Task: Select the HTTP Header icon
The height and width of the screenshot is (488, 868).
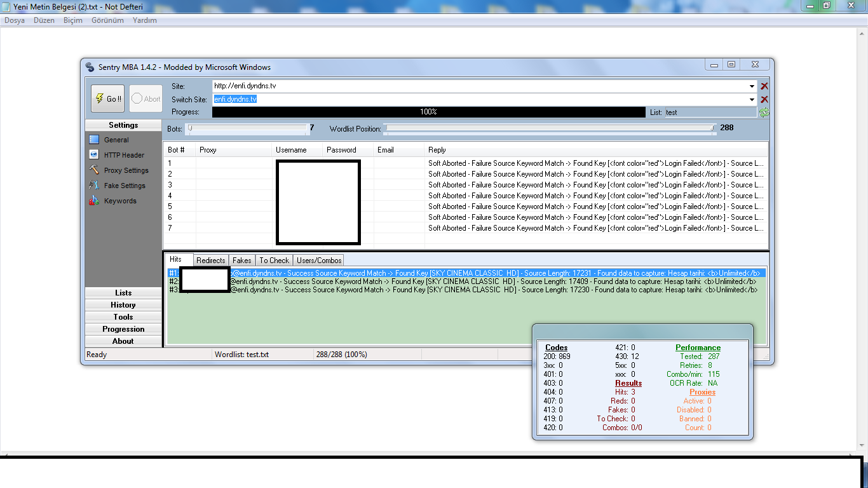Action: click(x=94, y=155)
